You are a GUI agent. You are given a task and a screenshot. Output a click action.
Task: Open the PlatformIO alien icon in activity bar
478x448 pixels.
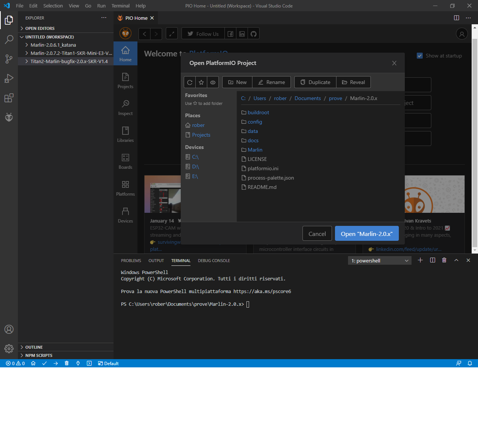(x=9, y=117)
